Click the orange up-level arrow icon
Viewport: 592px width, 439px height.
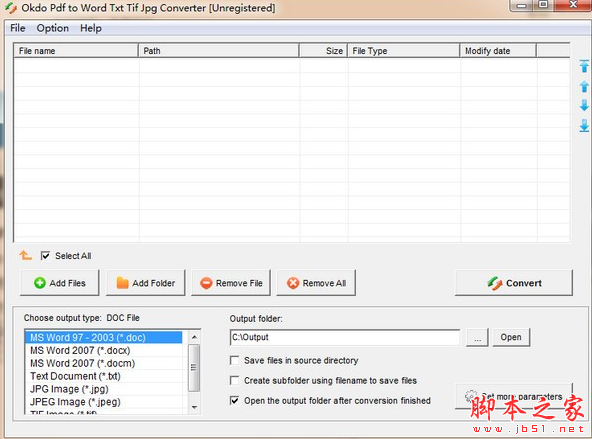[25, 256]
